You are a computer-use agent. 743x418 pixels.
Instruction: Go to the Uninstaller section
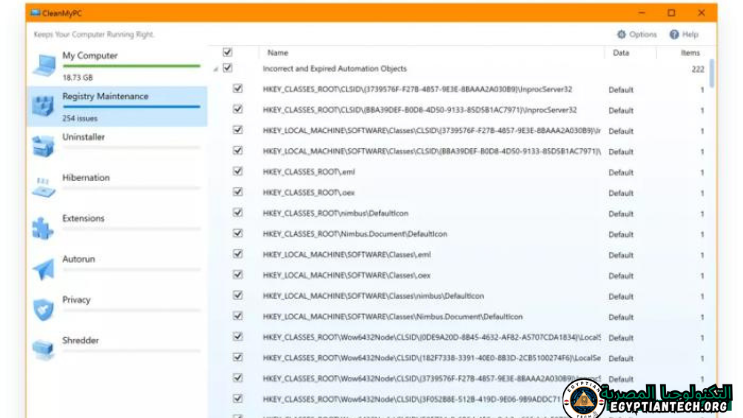83,137
